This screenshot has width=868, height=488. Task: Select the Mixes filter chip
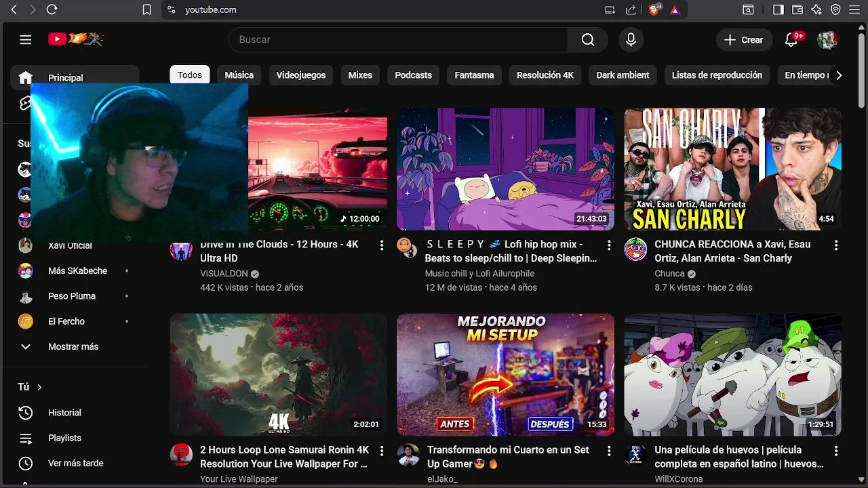[x=360, y=75]
